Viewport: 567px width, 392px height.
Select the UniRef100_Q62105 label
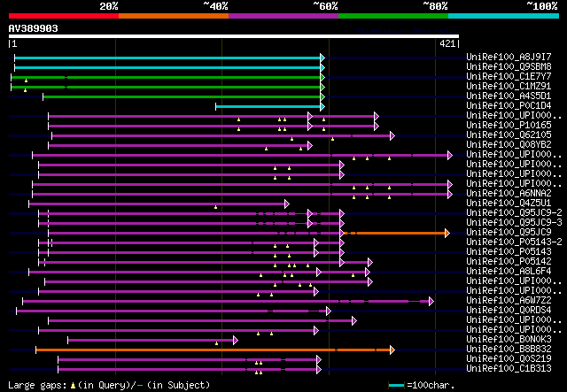tap(509, 135)
